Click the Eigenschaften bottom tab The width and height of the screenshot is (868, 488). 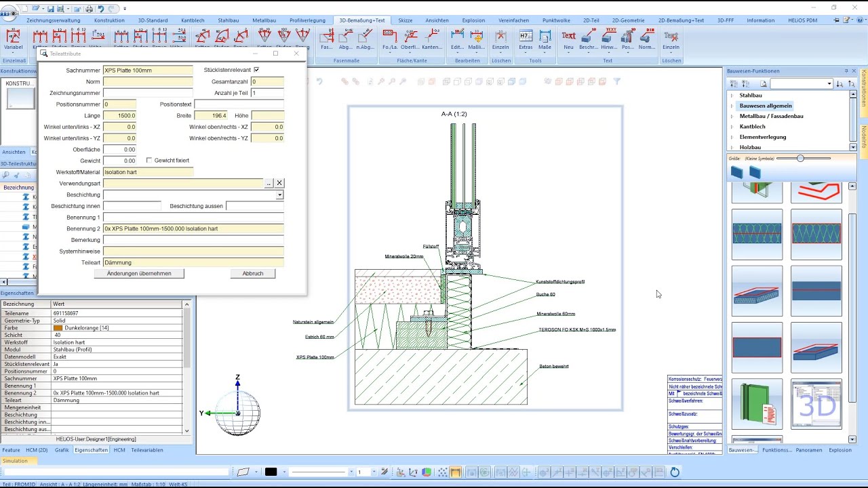(91, 450)
